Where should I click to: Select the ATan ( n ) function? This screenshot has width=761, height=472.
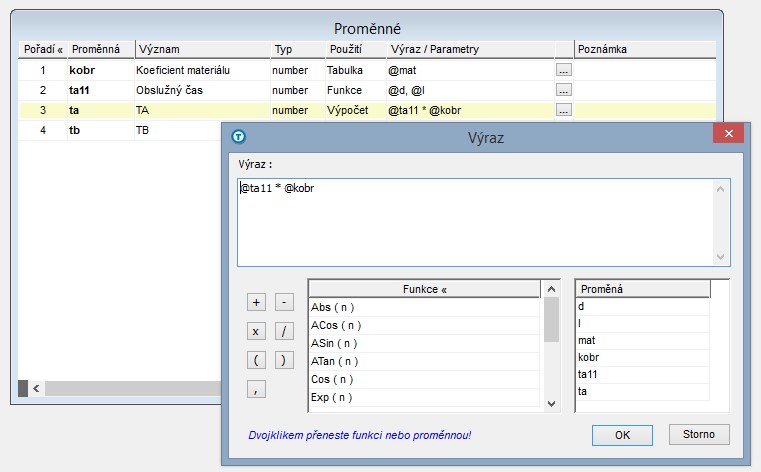(424, 361)
